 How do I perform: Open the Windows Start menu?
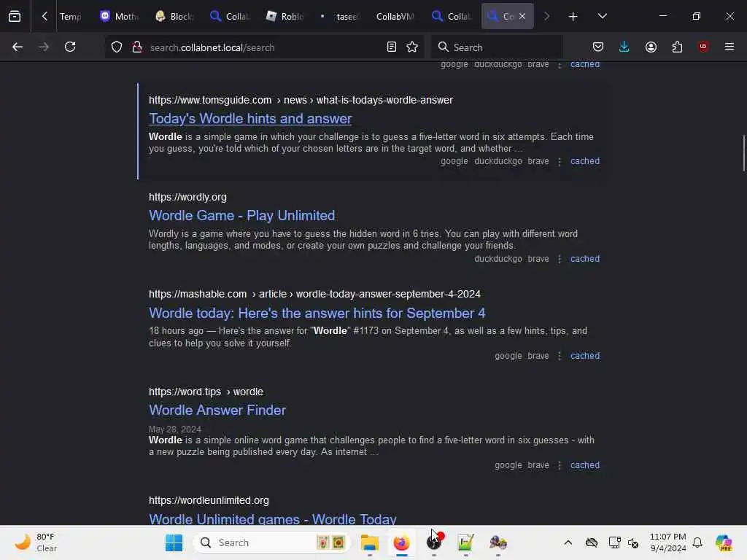(x=174, y=542)
